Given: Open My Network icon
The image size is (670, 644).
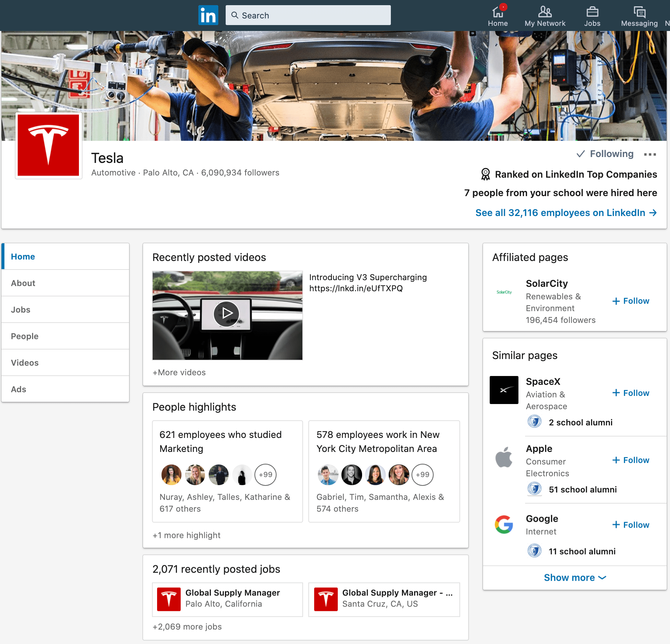Looking at the screenshot, I should click(x=545, y=13).
